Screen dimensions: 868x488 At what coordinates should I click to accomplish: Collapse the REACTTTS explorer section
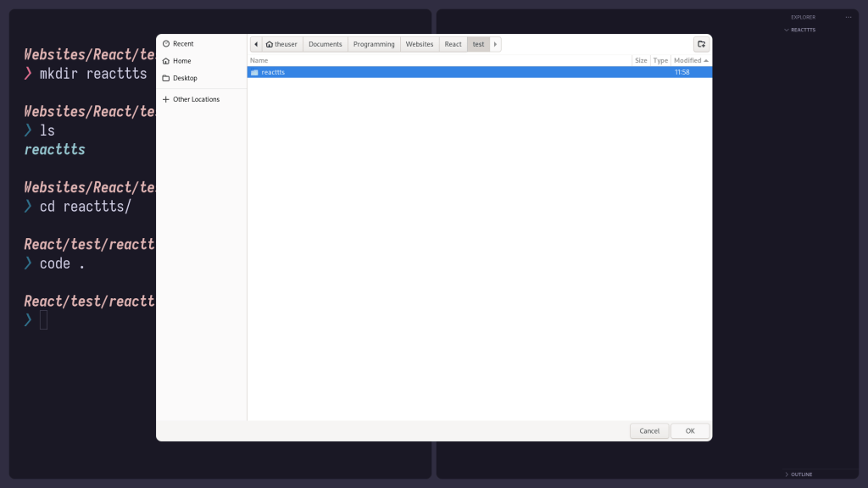tap(801, 30)
